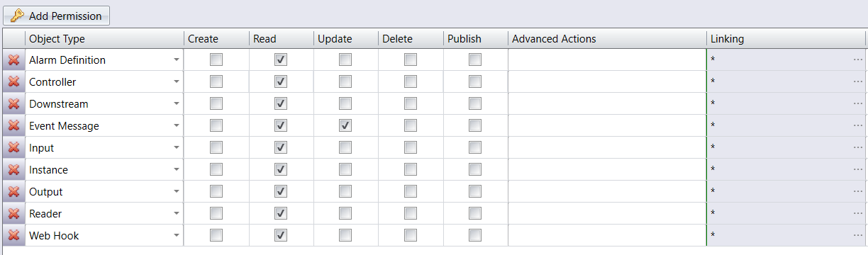Remove the Event Message permission row
The height and width of the screenshot is (255, 868).
13,126
